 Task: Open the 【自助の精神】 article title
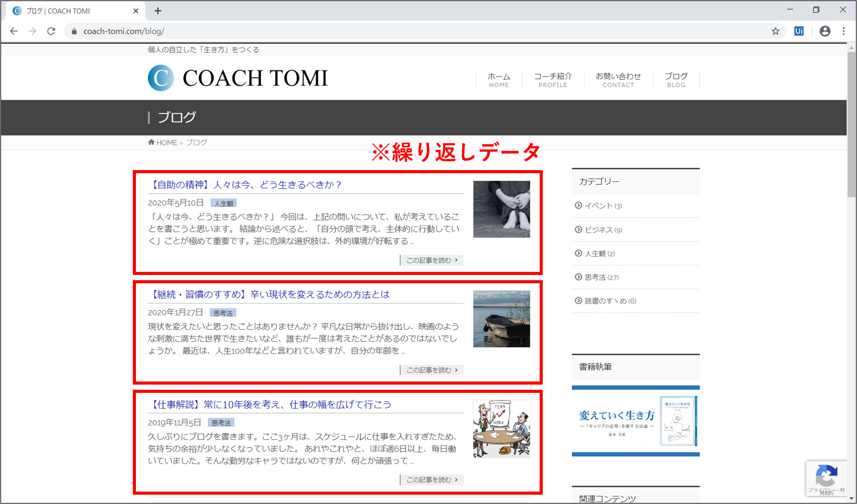pyautogui.click(x=244, y=185)
